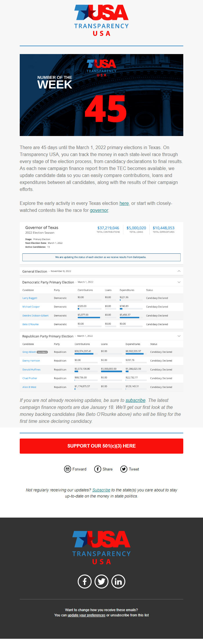Click the Forward envelope icon
Viewport: 203px width, 644px height.
(x=67, y=469)
